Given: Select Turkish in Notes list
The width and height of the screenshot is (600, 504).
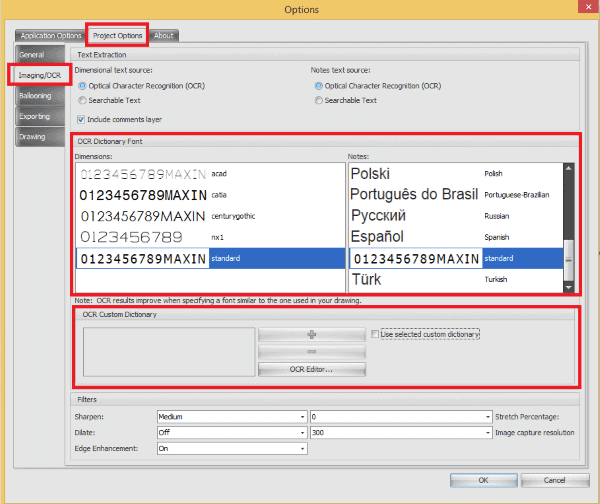Looking at the screenshot, I should click(456, 279).
